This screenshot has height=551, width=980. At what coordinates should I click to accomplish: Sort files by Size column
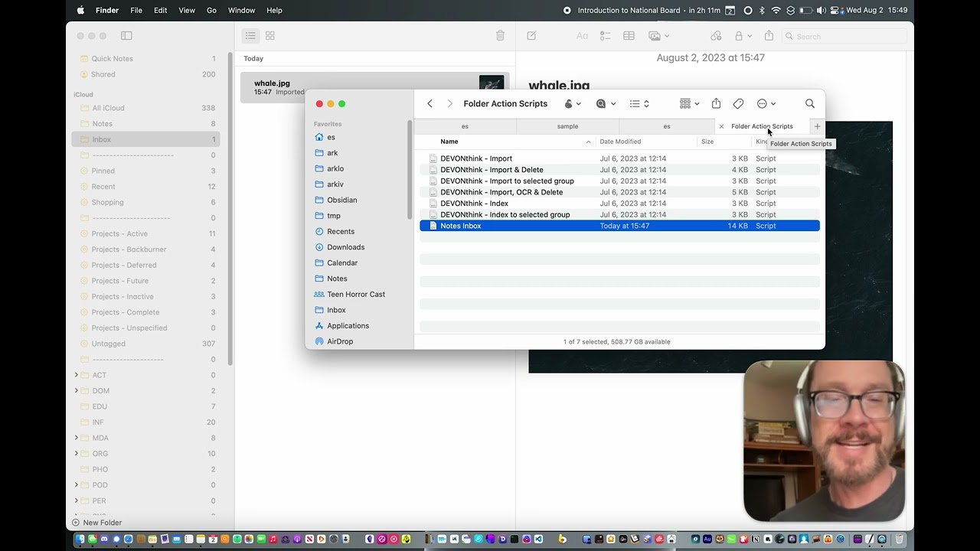[707, 142]
